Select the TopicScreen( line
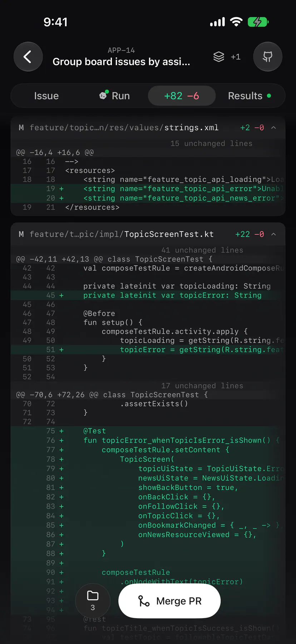The image size is (296, 644). (148, 459)
